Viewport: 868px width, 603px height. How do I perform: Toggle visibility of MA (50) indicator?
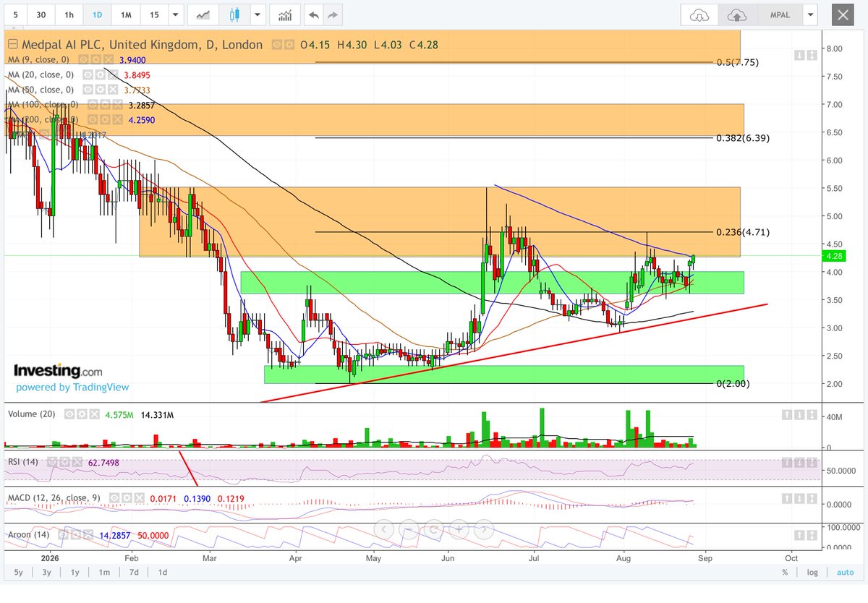(x=88, y=90)
